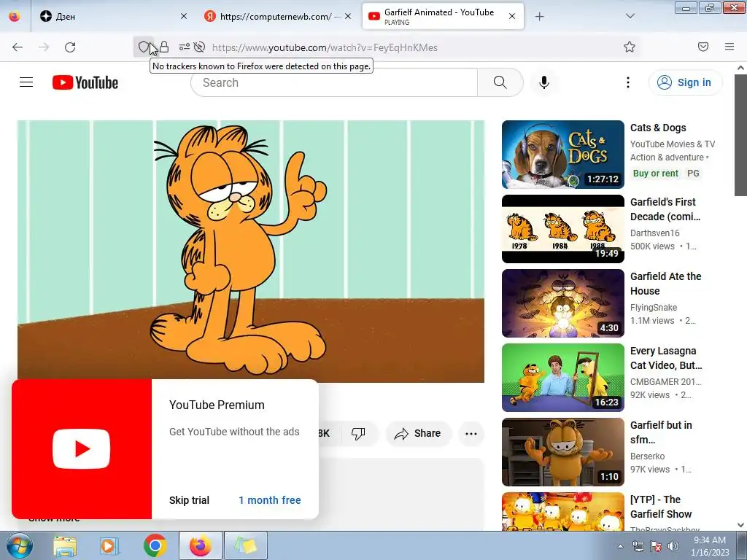This screenshot has height=560, width=747.
Task: Launch Windows Media Player from the taskbar
Action: (x=109, y=545)
